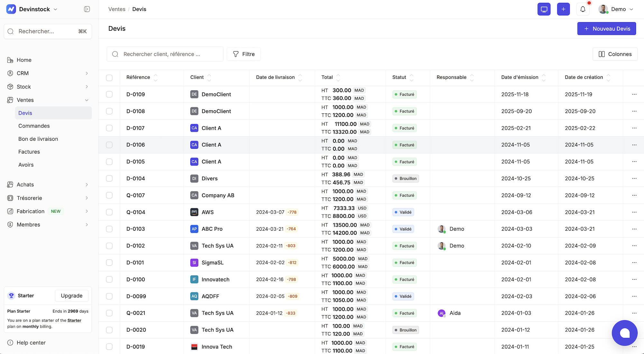Tick checkbox for quote Q-0104
This screenshot has width=644, height=354.
(109, 212)
